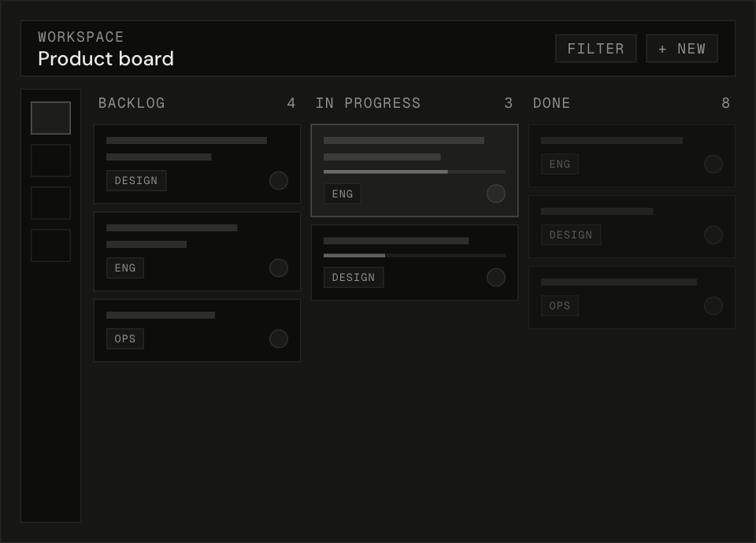This screenshot has height=543, width=756.
Task: Toggle the circle on Done OPS card
Action: (713, 306)
